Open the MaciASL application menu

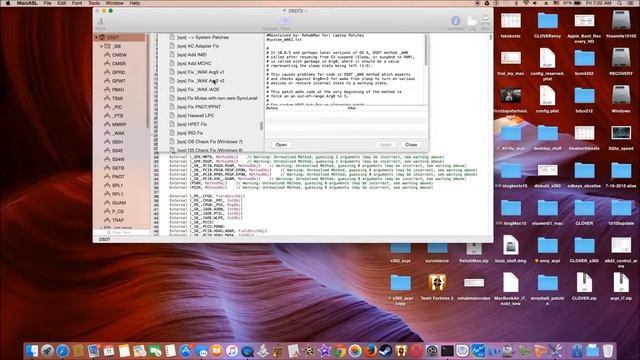(27, 3)
